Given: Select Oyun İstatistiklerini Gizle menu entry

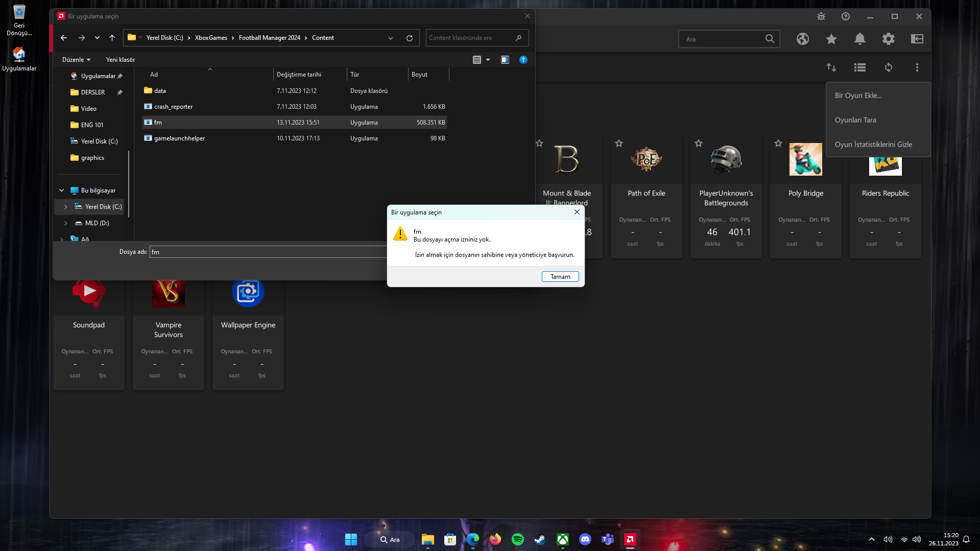Looking at the screenshot, I should [x=878, y=145].
